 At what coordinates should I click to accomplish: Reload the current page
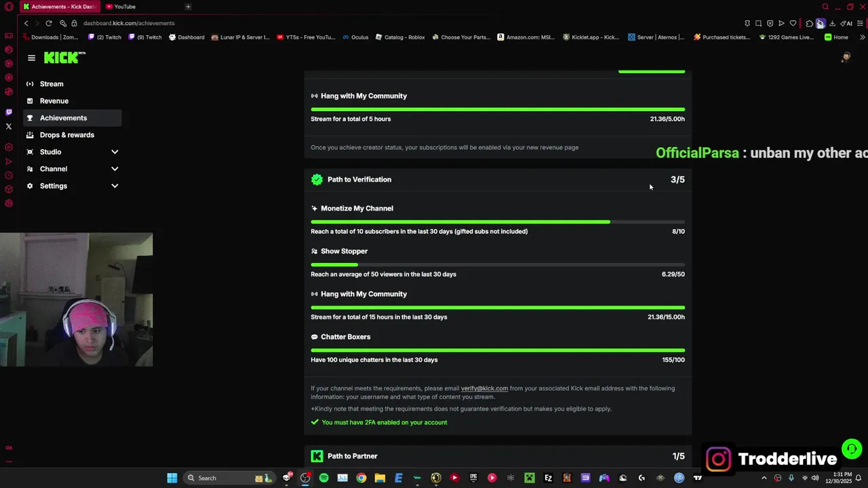(x=49, y=23)
